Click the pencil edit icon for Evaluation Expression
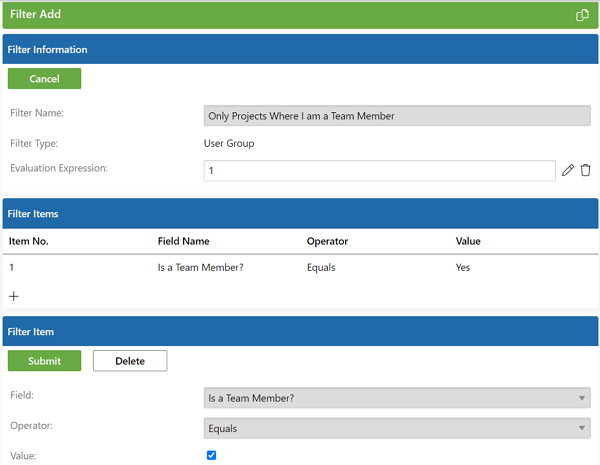Screen dimensions: 600x465 tap(568, 170)
